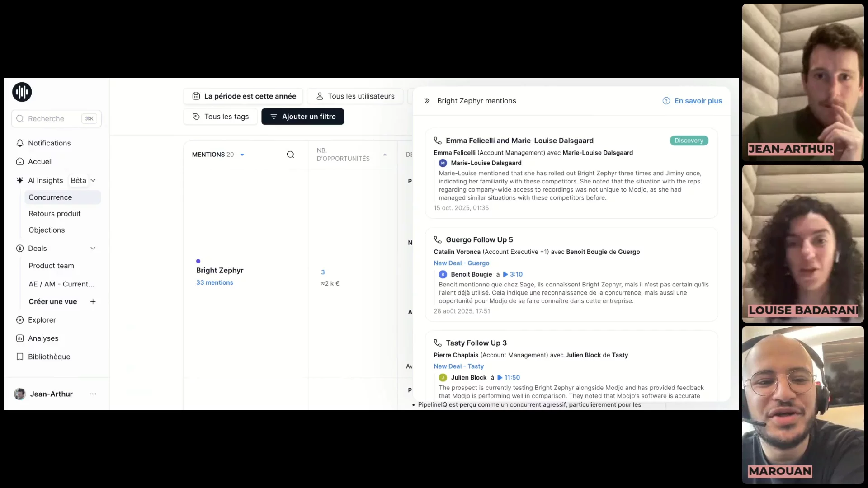Collapse the Deals section chevron
868x488 pixels.
tap(93, 249)
